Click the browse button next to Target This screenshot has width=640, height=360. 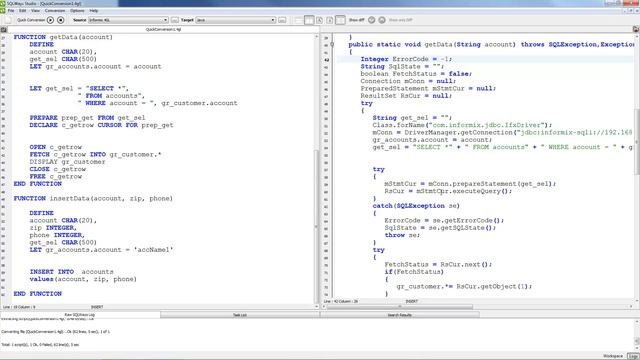click(x=282, y=20)
